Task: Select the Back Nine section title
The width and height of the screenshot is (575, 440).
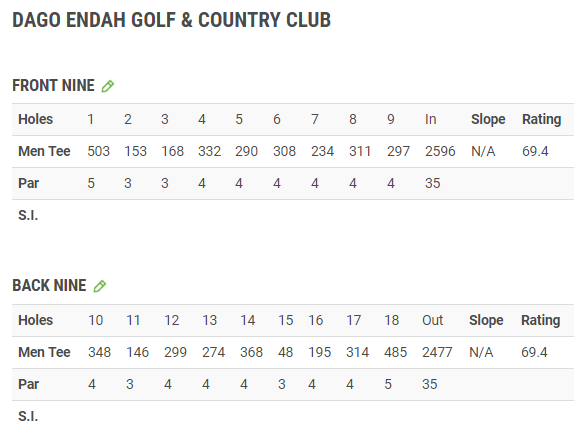Action: point(50,285)
